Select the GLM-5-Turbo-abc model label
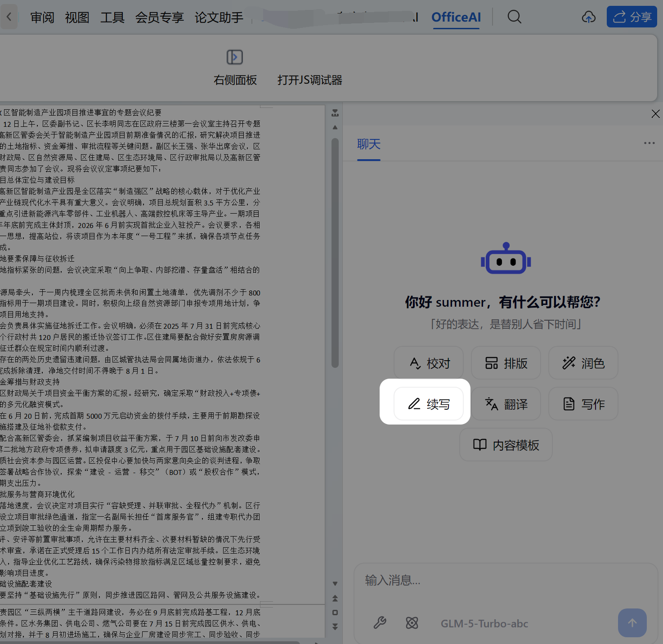663x644 pixels. point(484,624)
